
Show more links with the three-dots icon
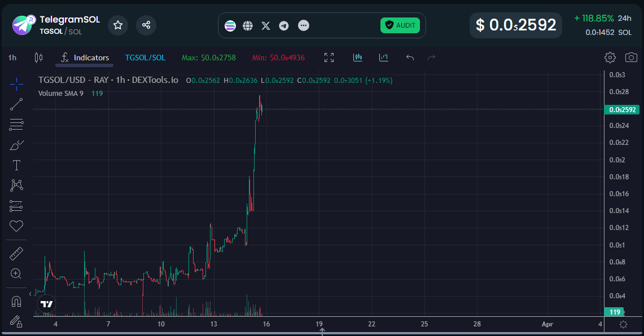pyautogui.click(x=304, y=25)
